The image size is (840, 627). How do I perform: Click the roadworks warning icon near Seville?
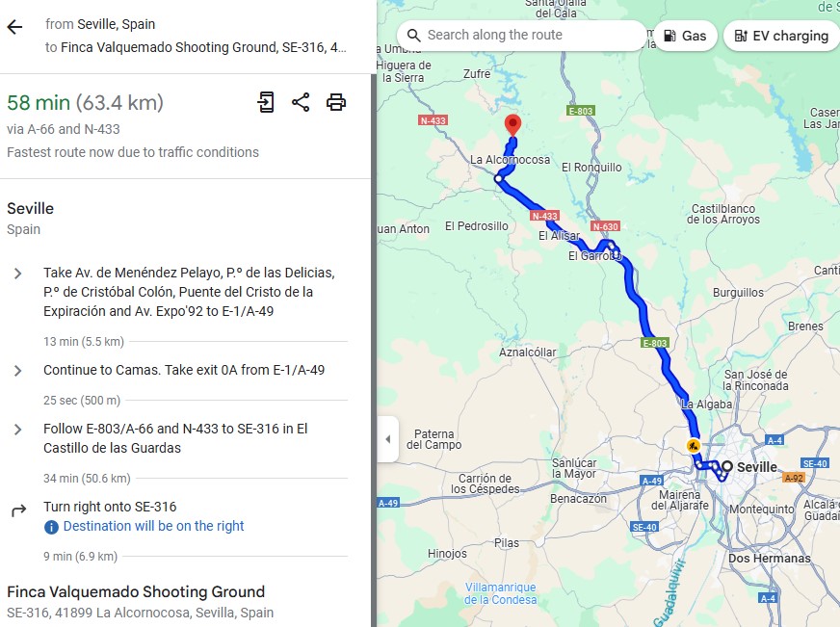(x=694, y=445)
